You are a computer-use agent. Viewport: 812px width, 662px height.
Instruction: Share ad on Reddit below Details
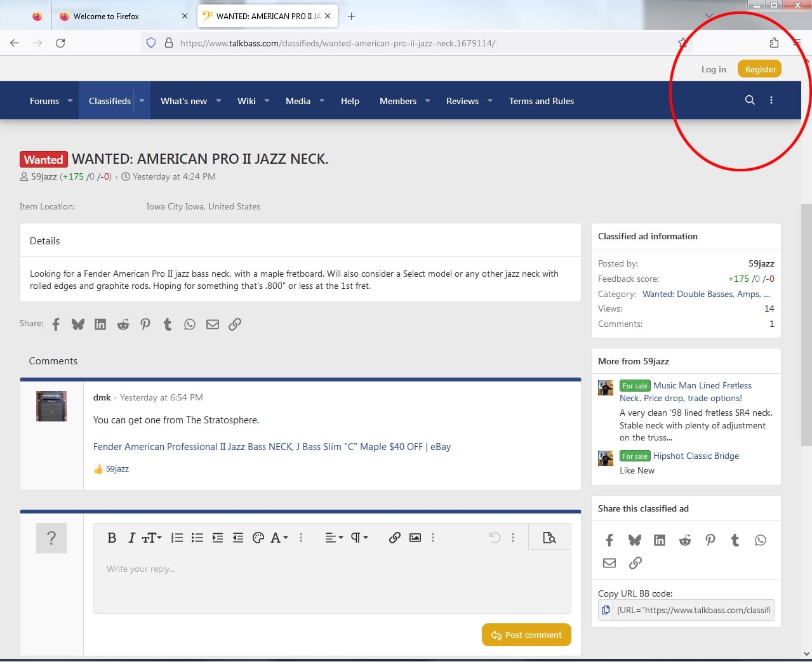[123, 324]
